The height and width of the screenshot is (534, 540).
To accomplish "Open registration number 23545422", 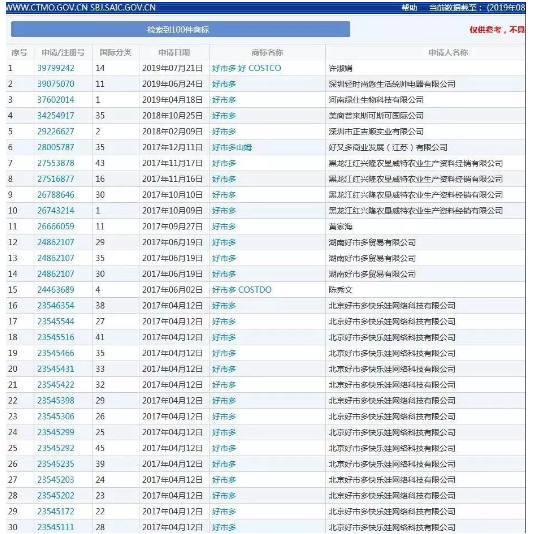I will tap(56, 385).
